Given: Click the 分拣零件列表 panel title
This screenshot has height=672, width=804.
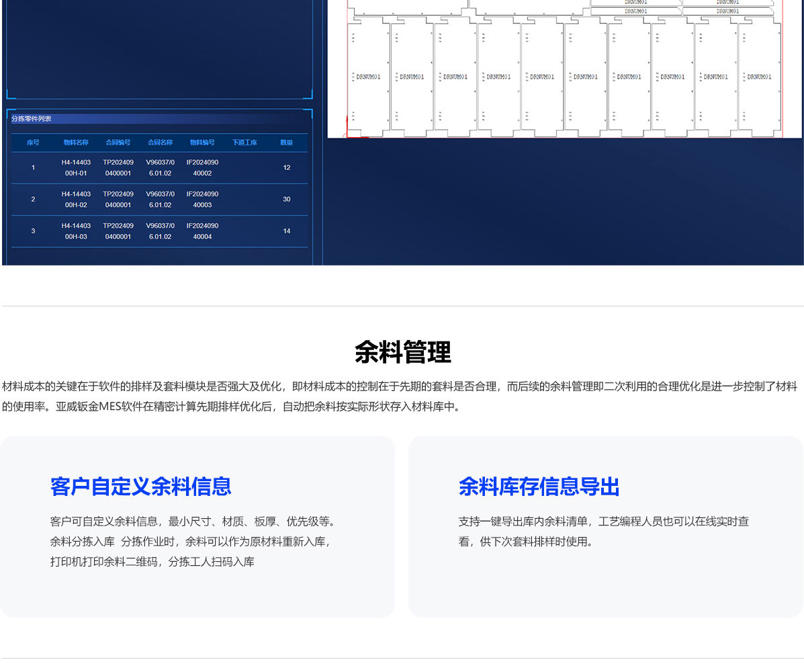Looking at the screenshot, I should (x=32, y=119).
